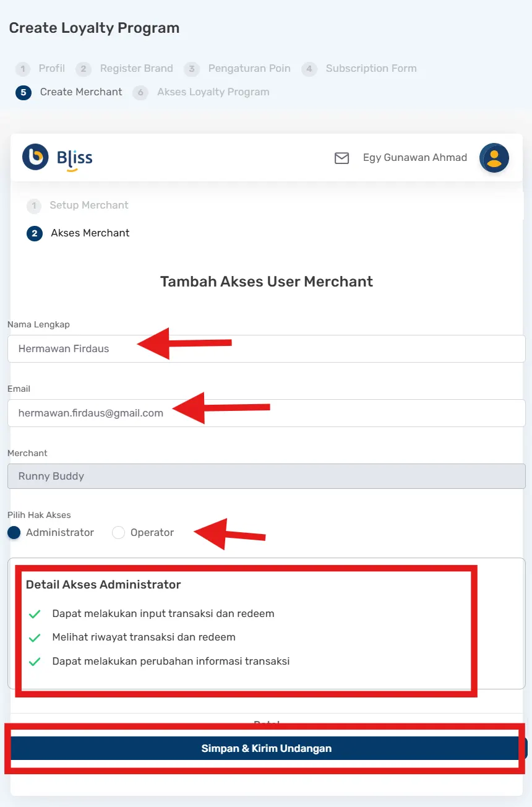
Task: Click the Batal button
Action: [267, 723]
